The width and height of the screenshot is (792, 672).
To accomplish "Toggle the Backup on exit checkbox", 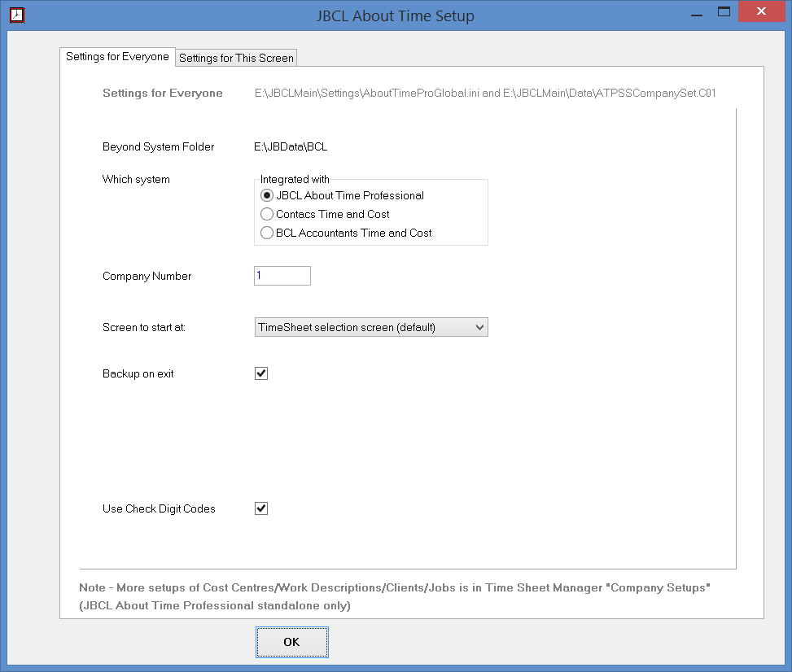I will click(261, 373).
